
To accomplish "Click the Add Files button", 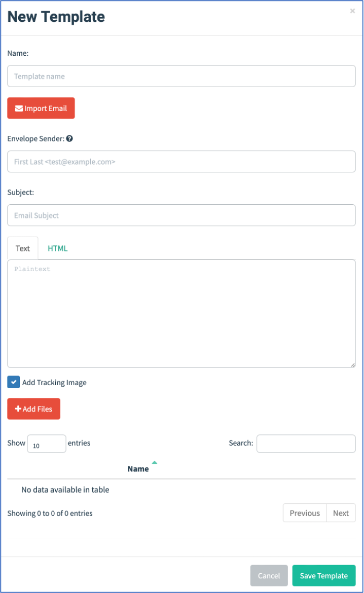I will (x=33, y=409).
